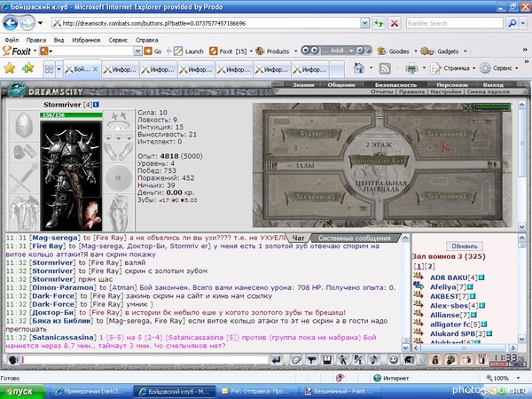The height and width of the screenshot is (399, 532).
Task: Open info icon beside alligator fc
Action: tap(484, 325)
